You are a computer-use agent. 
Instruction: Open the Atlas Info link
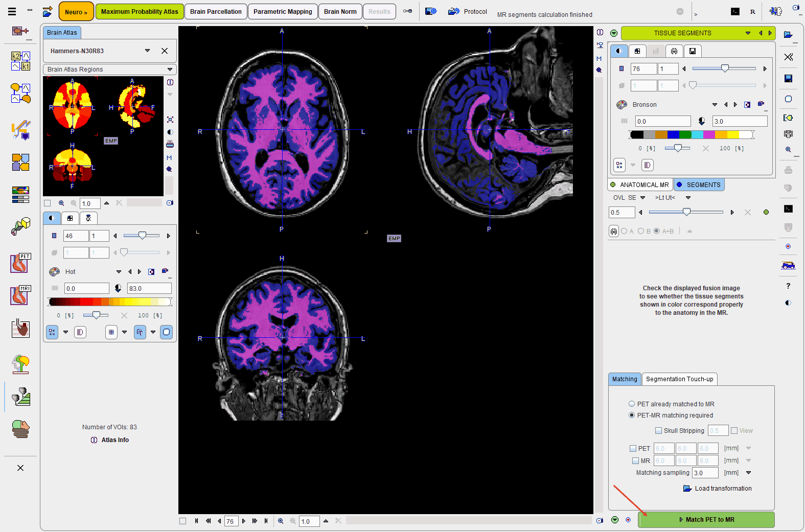coord(115,440)
